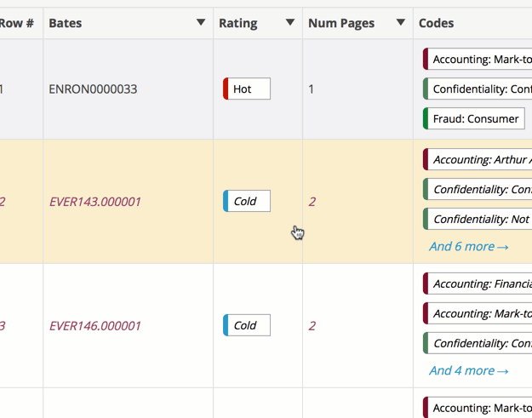Click the Hot rating tag for ENRON0000033
532x418 pixels.
click(247, 89)
